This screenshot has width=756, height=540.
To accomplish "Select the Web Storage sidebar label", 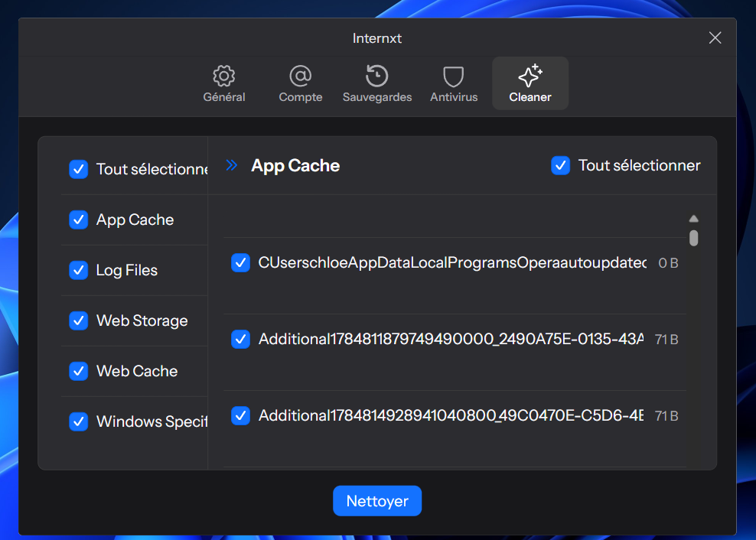I will click(x=142, y=320).
